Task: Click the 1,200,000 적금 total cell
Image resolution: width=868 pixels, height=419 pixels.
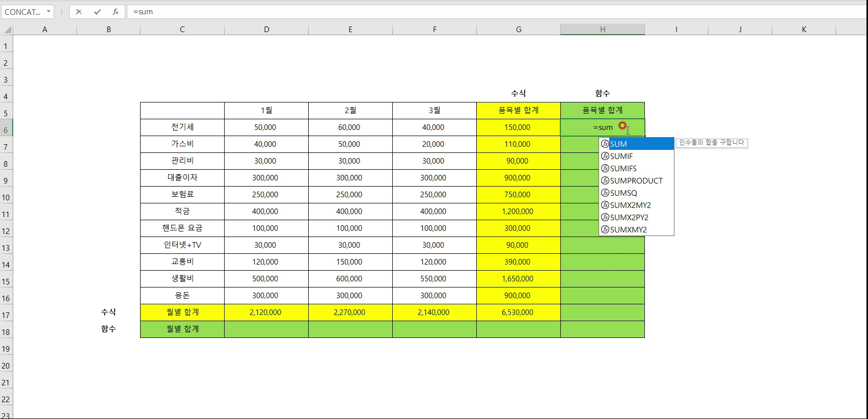Action: 519,212
